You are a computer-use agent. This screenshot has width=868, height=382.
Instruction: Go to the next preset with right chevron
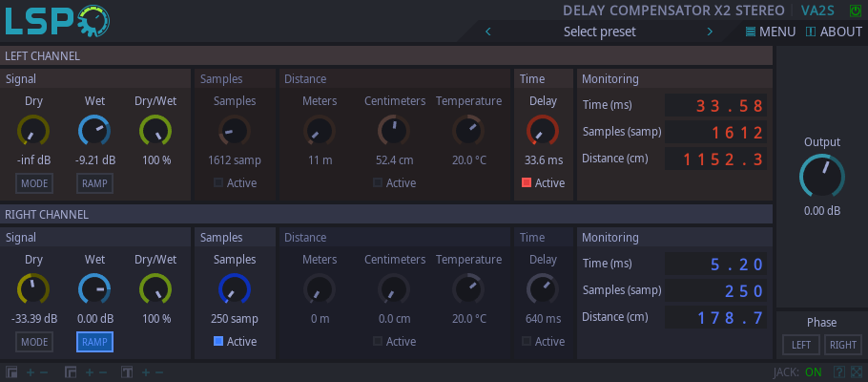tap(709, 32)
